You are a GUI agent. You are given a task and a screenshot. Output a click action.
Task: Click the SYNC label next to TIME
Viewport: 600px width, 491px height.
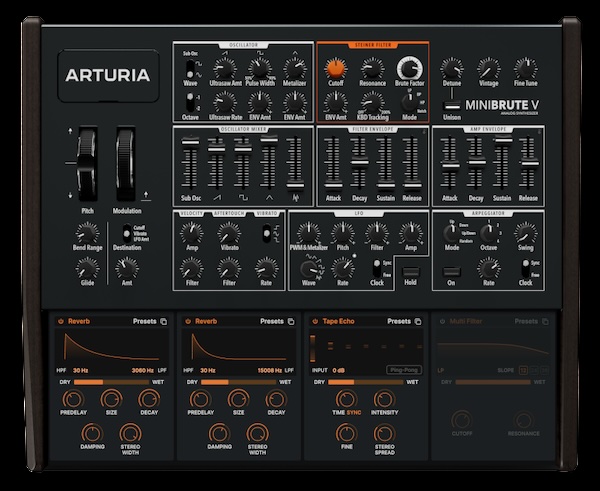click(x=354, y=413)
